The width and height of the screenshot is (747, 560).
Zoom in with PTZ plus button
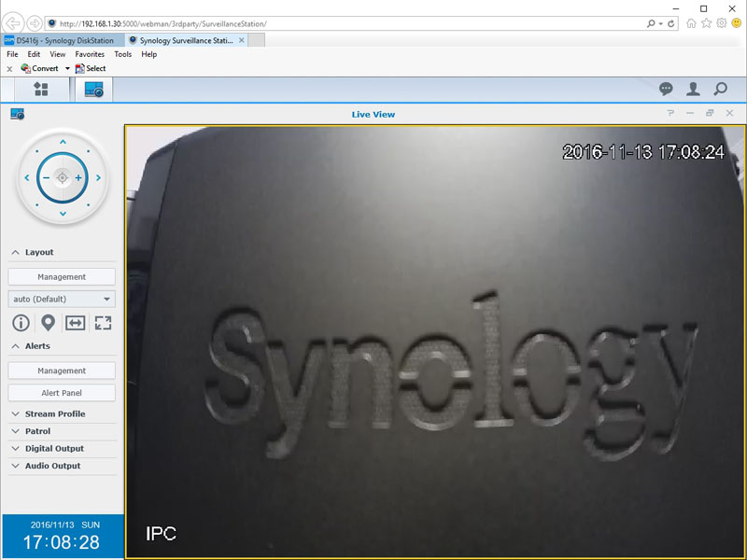click(x=78, y=177)
